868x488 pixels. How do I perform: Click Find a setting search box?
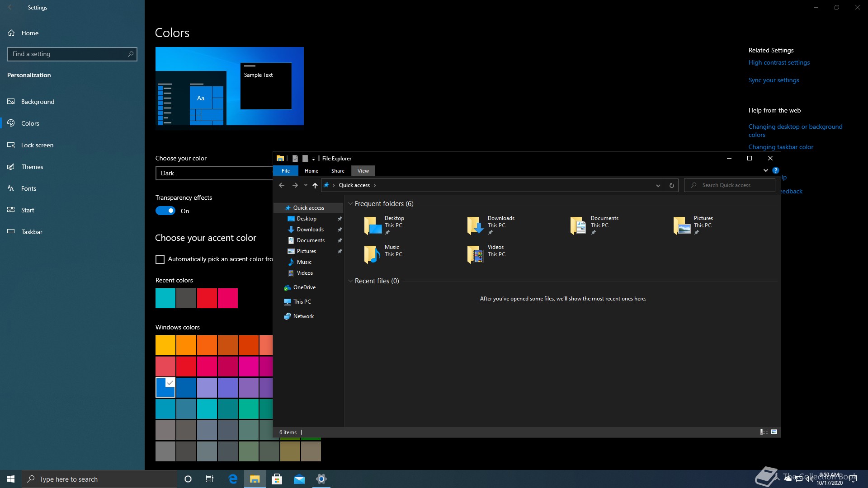72,54
